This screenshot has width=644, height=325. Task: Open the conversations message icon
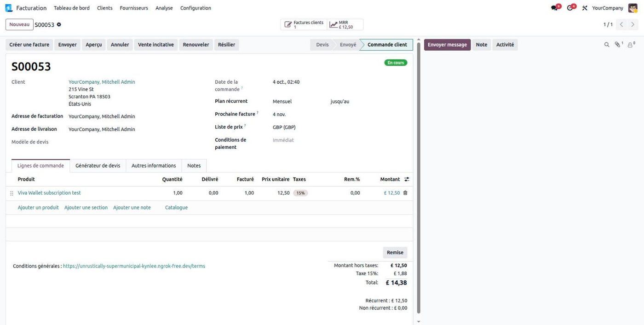point(555,8)
